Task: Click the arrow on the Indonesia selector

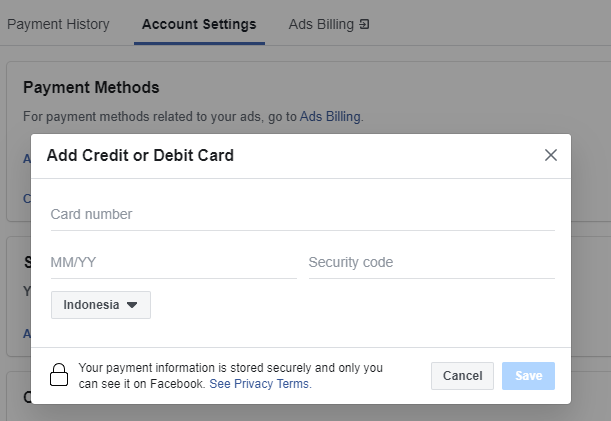Action: [x=132, y=305]
